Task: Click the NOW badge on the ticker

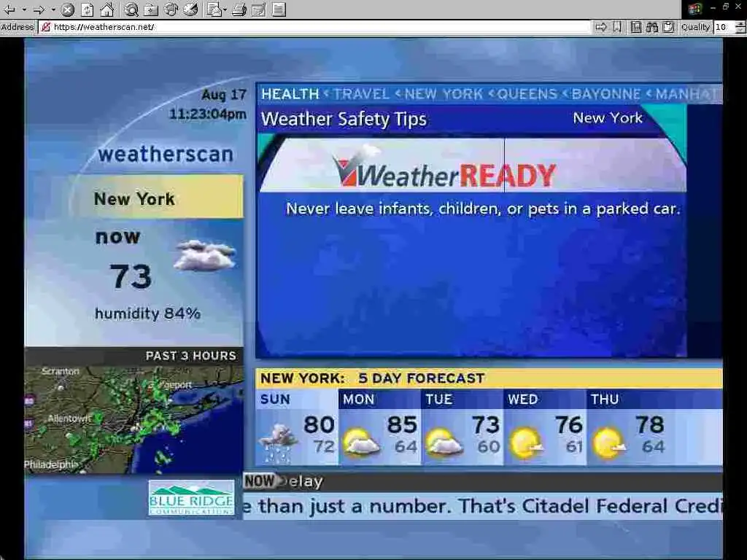Action: tap(260, 481)
